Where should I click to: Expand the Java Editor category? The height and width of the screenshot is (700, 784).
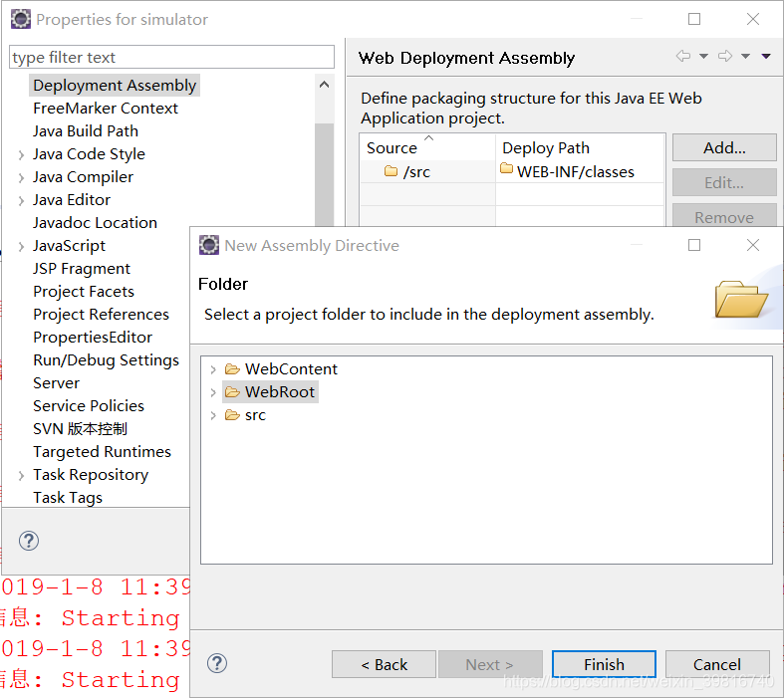(x=21, y=201)
